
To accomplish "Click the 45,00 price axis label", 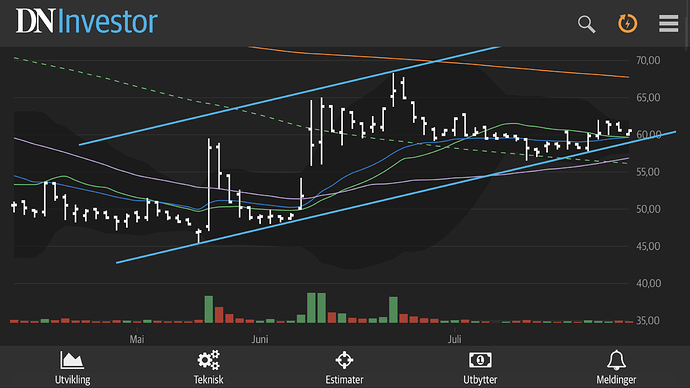I will (x=648, y=246).
